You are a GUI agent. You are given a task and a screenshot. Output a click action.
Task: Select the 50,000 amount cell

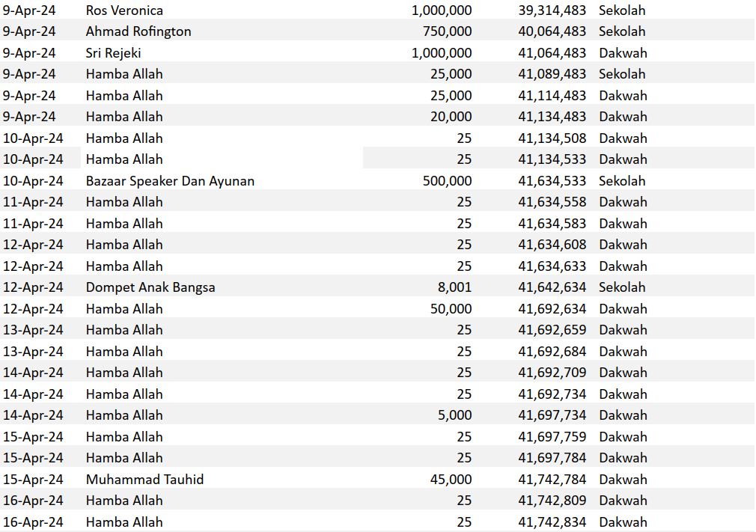pyautogui.click(x=451, y=309)
